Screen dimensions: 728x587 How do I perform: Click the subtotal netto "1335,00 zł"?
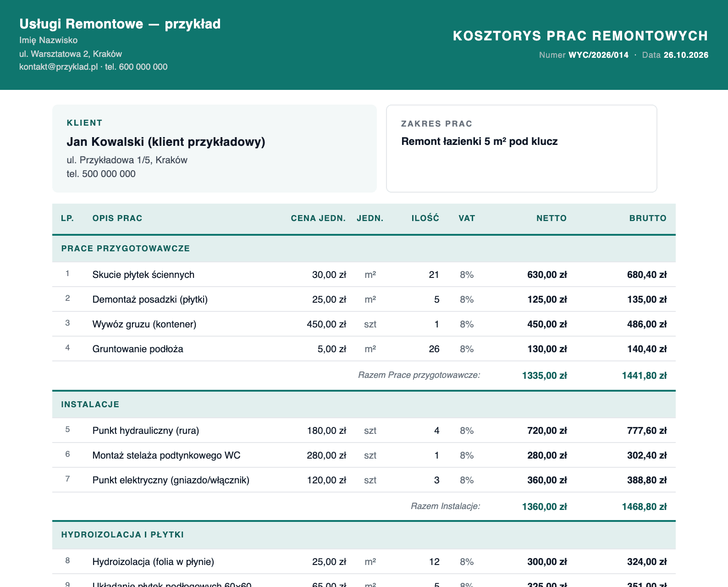tap(545, 376)
